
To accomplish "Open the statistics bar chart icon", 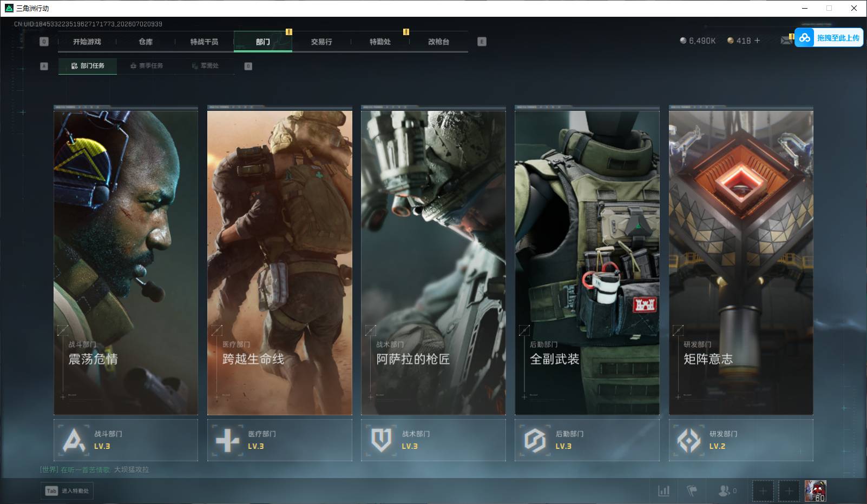I will [664, 491].
